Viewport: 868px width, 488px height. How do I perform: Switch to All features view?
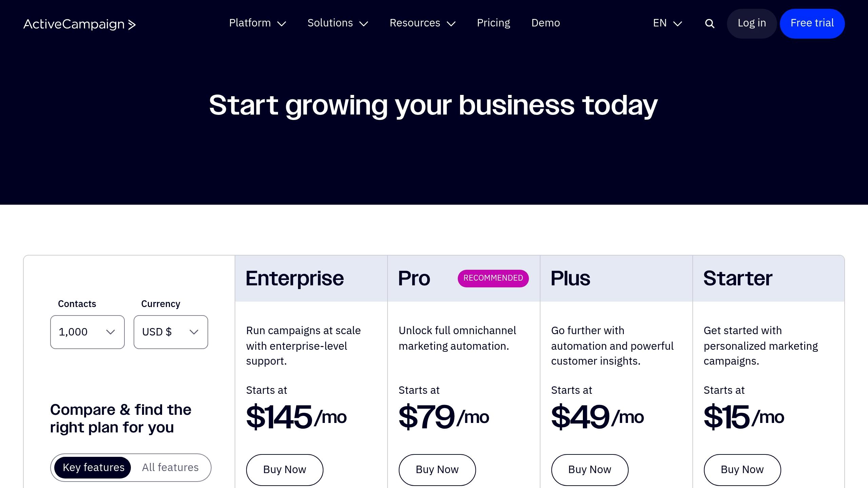pos(170,467)
